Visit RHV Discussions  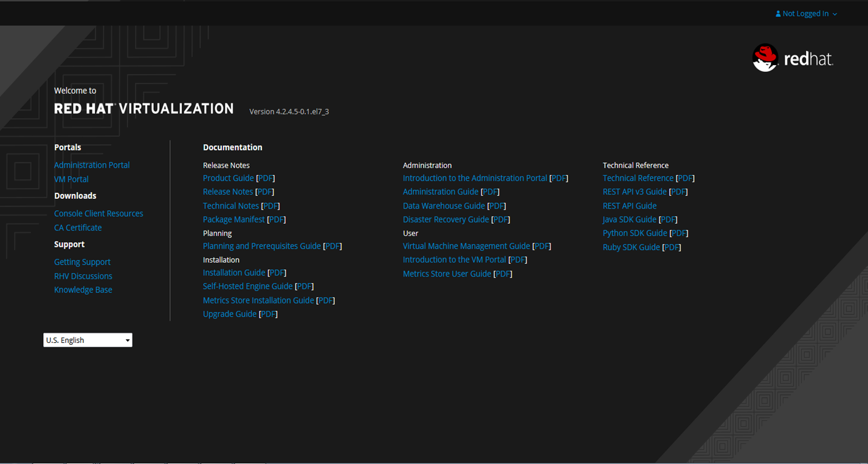point(83,275)
